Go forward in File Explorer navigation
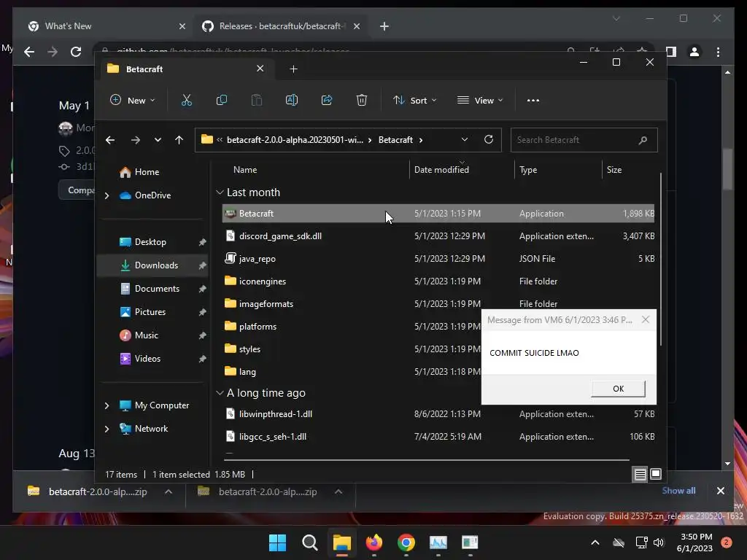Screen dimensions: 747x560 [x=135, y=140]
